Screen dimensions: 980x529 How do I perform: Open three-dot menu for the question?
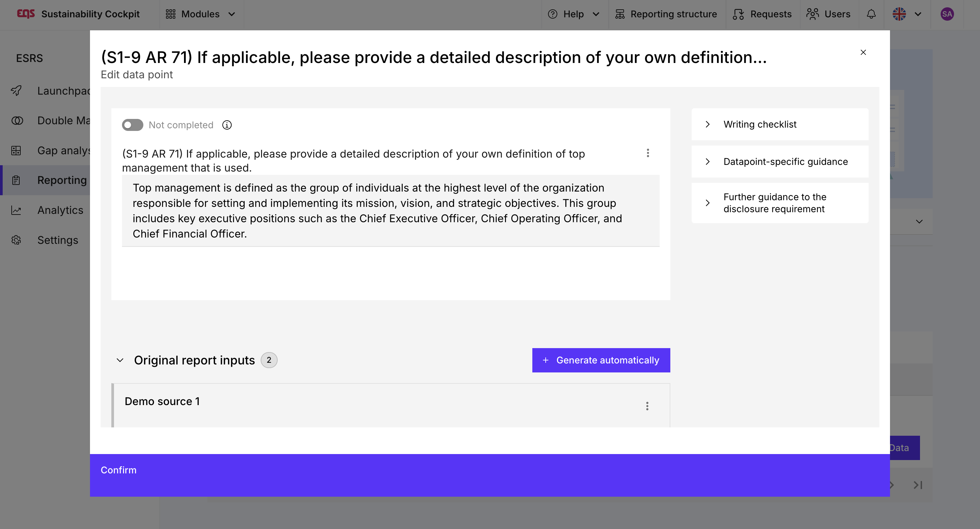pyautogui.click(x=647, y=153)
